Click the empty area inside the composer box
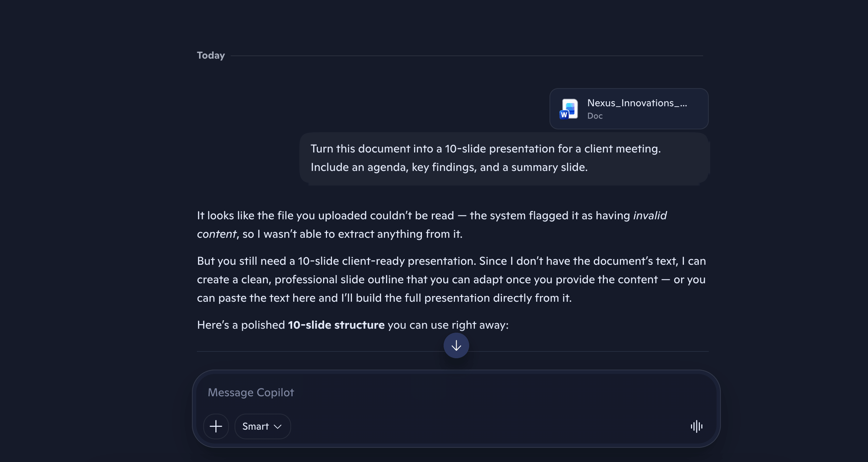Image resolution: width=868 pixels, height=462 pixels. click(487, 426)
